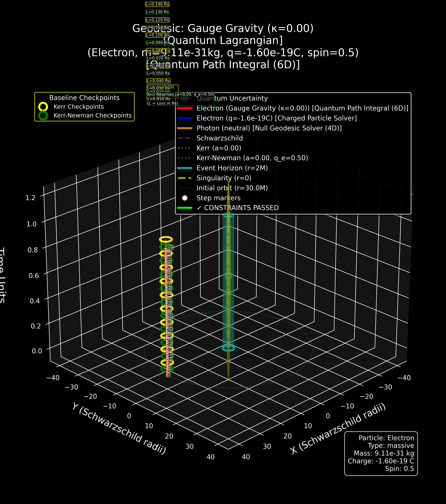Click the orange Photon legend line swatch
Viewport: 446px width, 504px height.
tap(185, 128)
